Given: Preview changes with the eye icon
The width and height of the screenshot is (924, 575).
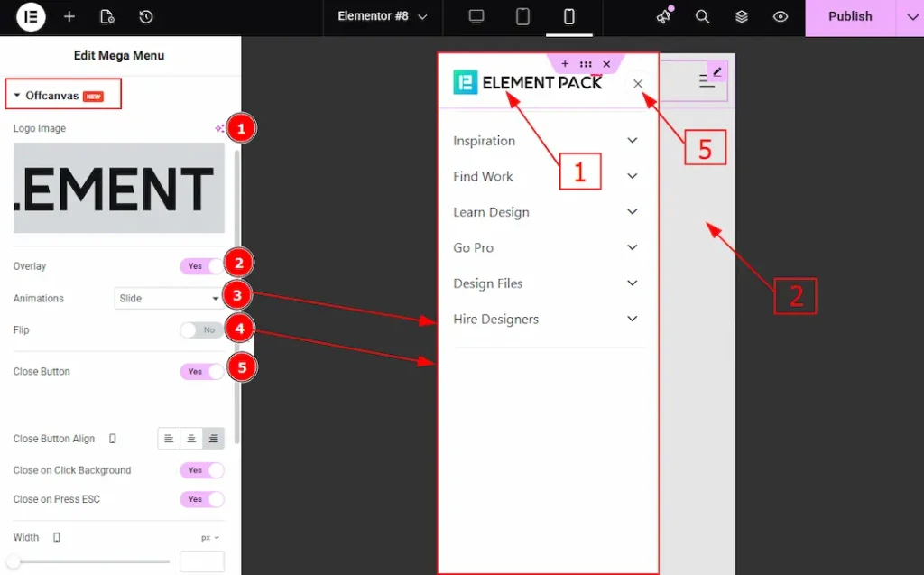Looking at the screenshot, I should coord(781,16).
